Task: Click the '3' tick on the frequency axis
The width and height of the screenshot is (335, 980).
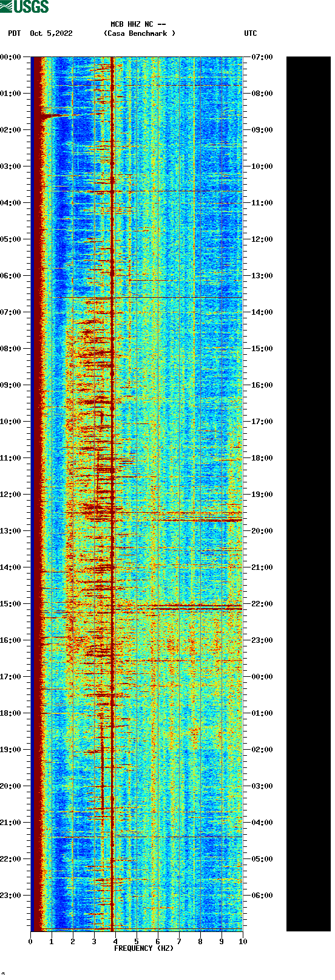Action: pyautogui.click(x=94, y=942)
